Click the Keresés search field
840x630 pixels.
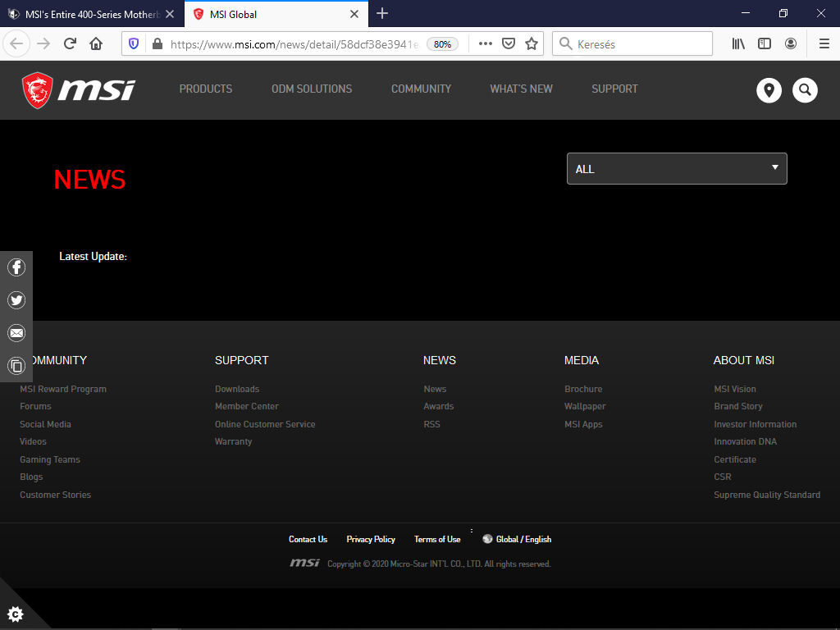(x=632, y=44)
